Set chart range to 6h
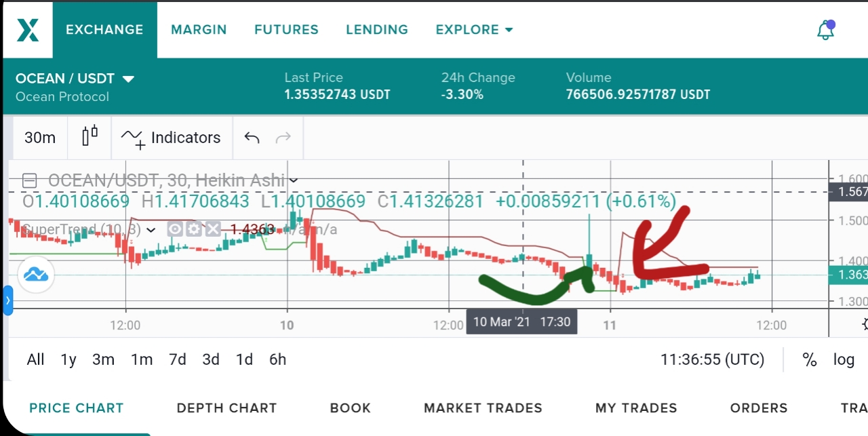868x436 pixels. pos(277,359)
